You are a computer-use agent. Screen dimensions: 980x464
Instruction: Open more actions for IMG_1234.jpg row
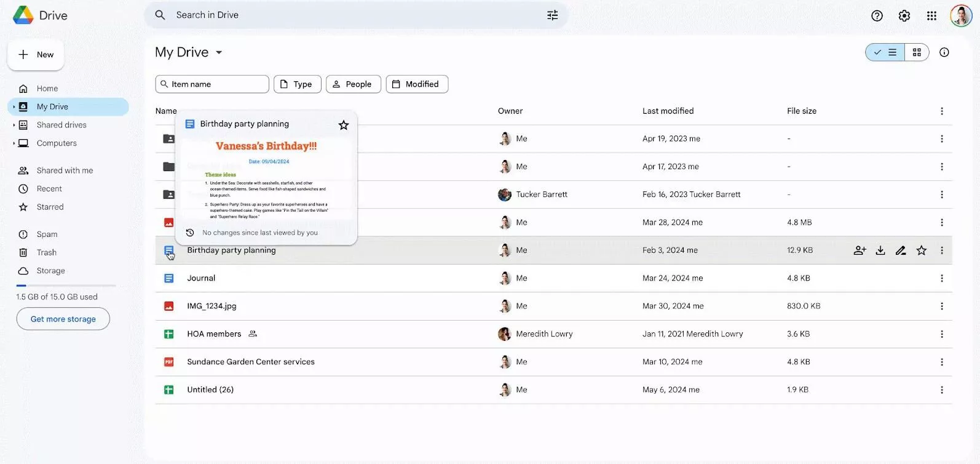pos(941,306)
